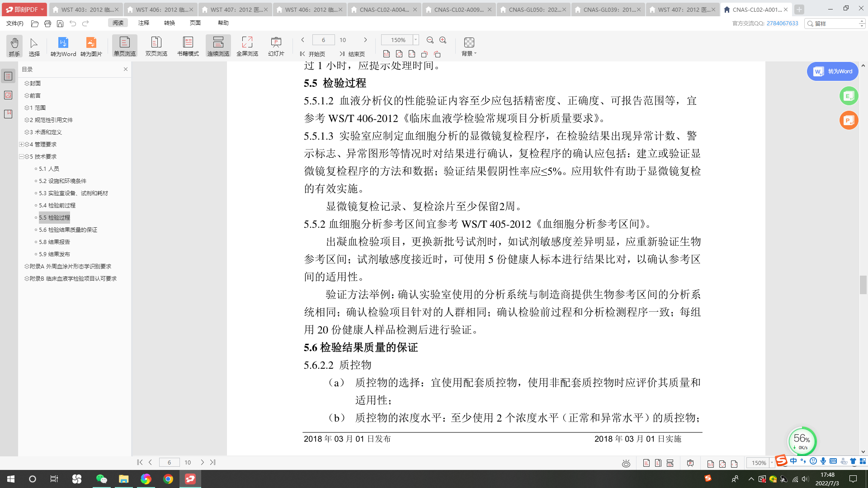868x488 pixels.
Task: Click the floating 转为Word button
Action: [x=832, y=71]
